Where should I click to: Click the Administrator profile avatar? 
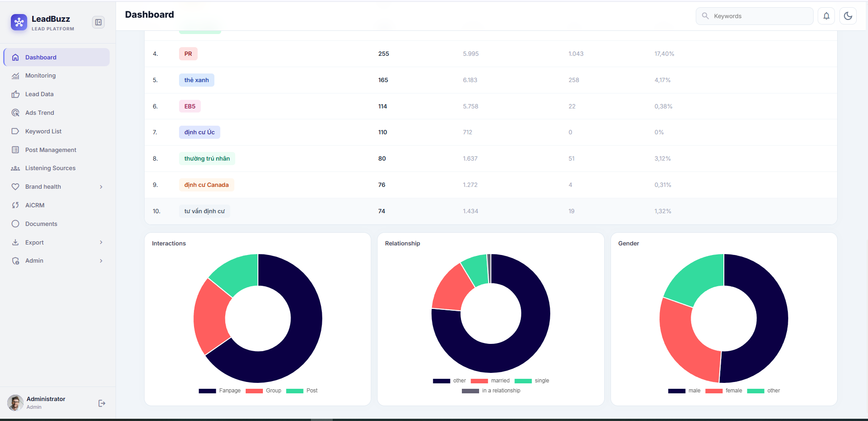click(x=15, y=403)
